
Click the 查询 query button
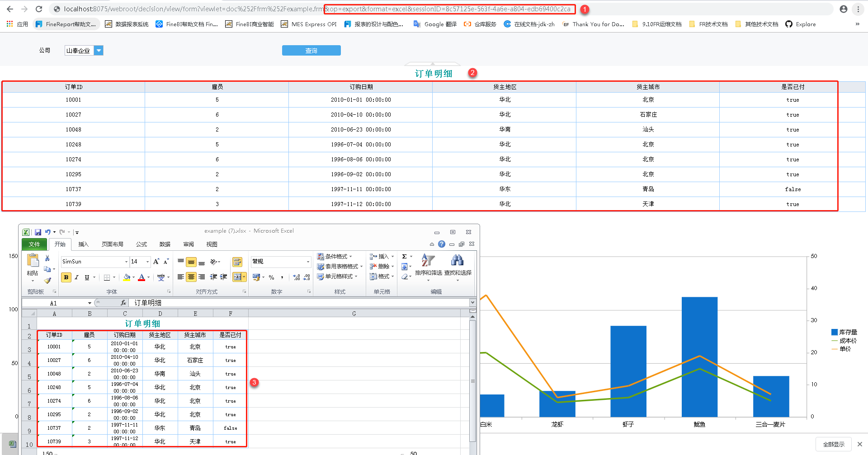(x=311, y=51)
